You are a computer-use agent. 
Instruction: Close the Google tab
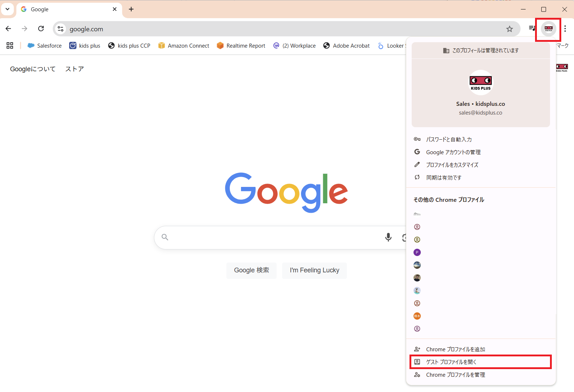point(115,9)
